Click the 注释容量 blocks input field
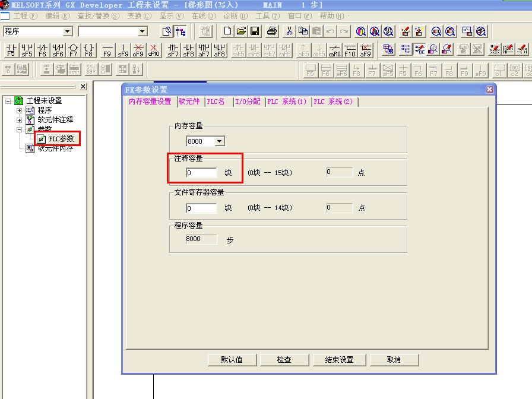The width and height of the screenshot is (532, 399). (x=201, y=173)
